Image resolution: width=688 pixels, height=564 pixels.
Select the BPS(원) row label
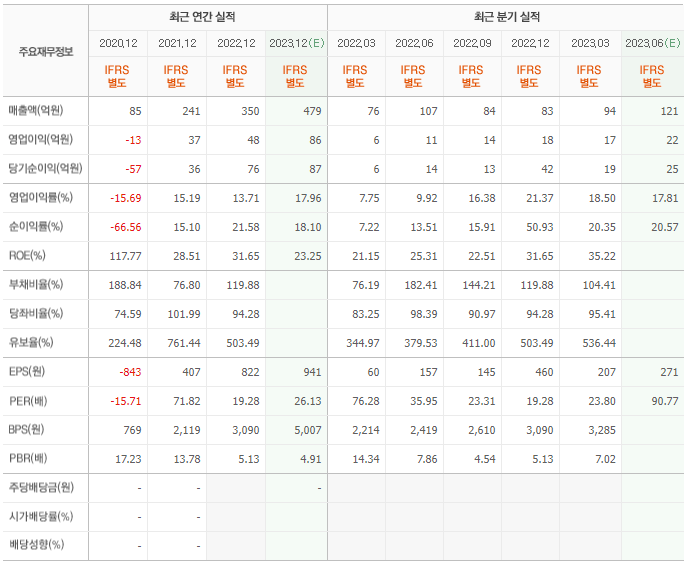(x=26, y=430)
